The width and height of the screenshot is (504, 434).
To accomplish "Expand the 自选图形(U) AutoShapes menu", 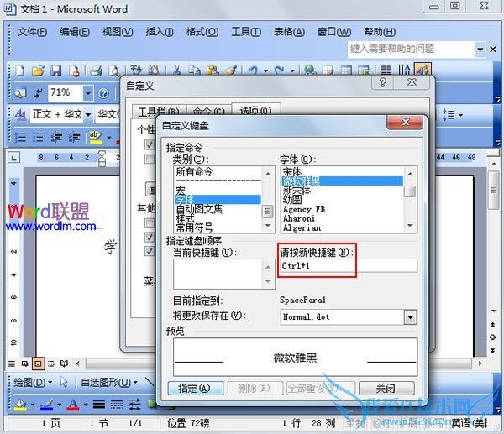I will 109,383.
